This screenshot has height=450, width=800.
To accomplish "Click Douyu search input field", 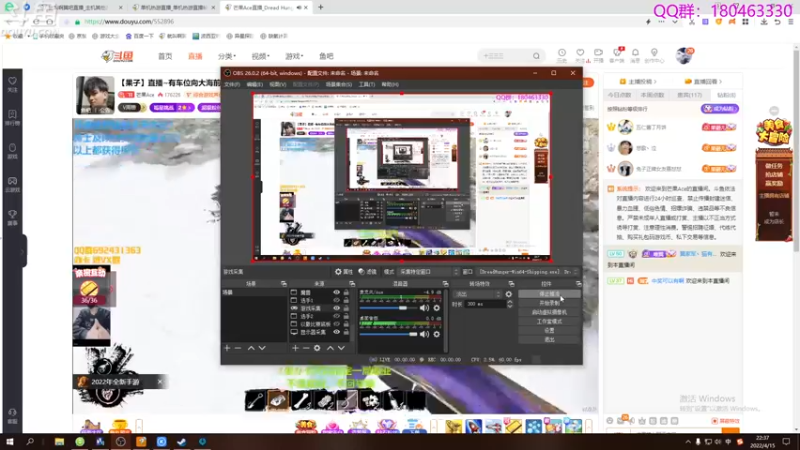I will tap(505, 56).
